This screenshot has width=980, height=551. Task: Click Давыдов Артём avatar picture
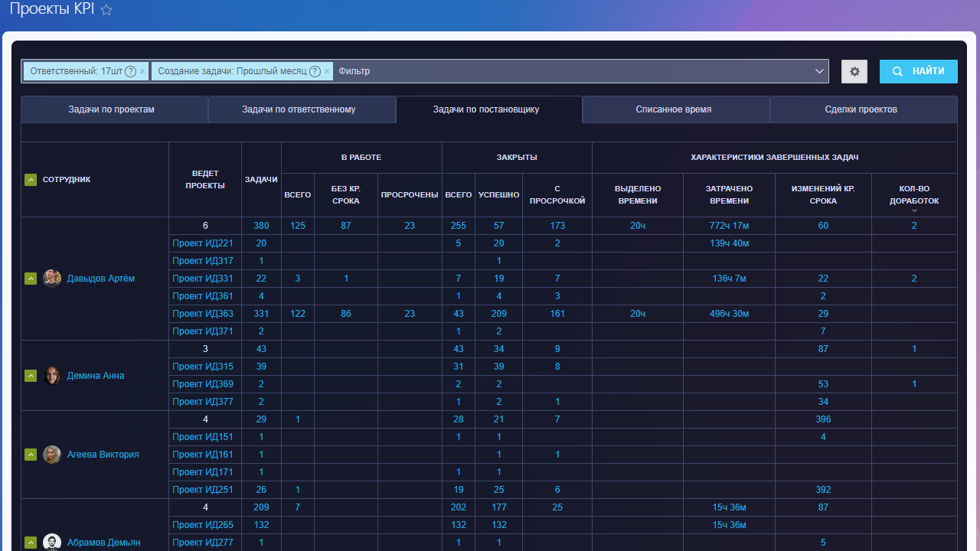(52, 279)
